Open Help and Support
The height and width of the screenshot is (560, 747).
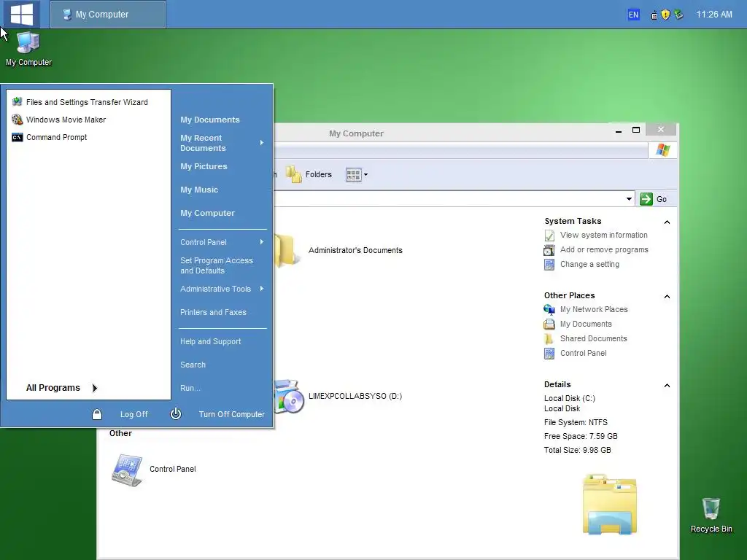coord(211,341)
